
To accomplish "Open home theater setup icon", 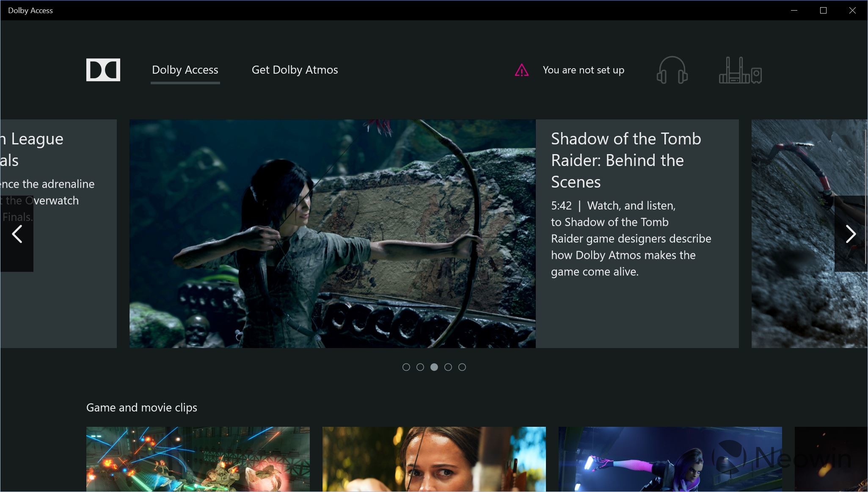I will [740, 71].
